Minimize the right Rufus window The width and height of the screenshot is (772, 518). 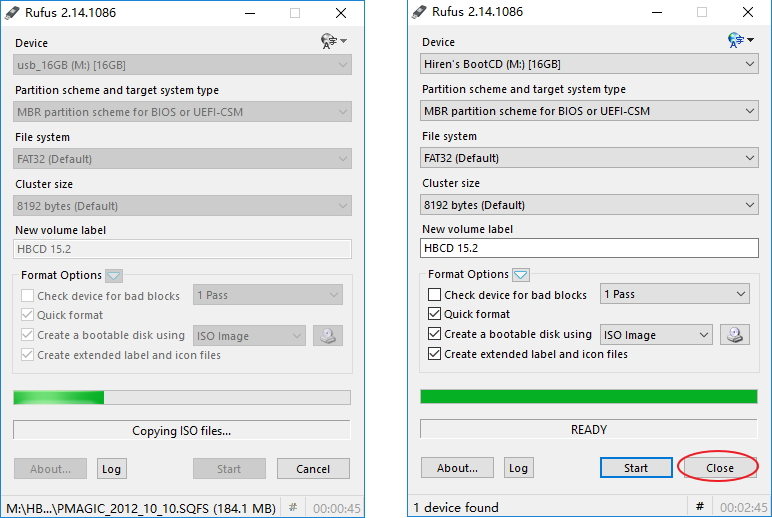(x=657, y=12)
